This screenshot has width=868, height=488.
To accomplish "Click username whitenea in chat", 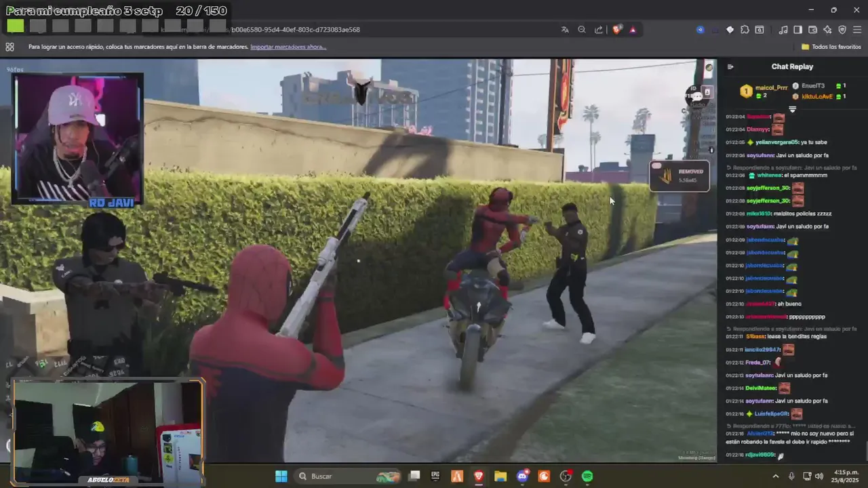I will (768, 175).
